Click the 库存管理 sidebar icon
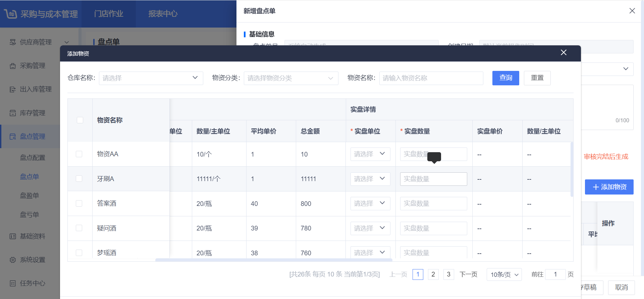The height and width of the screenshot is (299, 644). 13,113
